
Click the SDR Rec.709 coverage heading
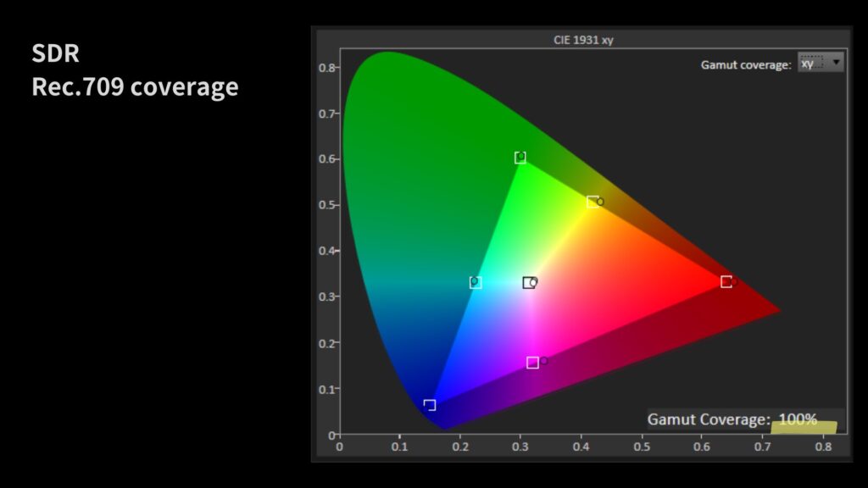pyautogui.click(x=135, y=70)
